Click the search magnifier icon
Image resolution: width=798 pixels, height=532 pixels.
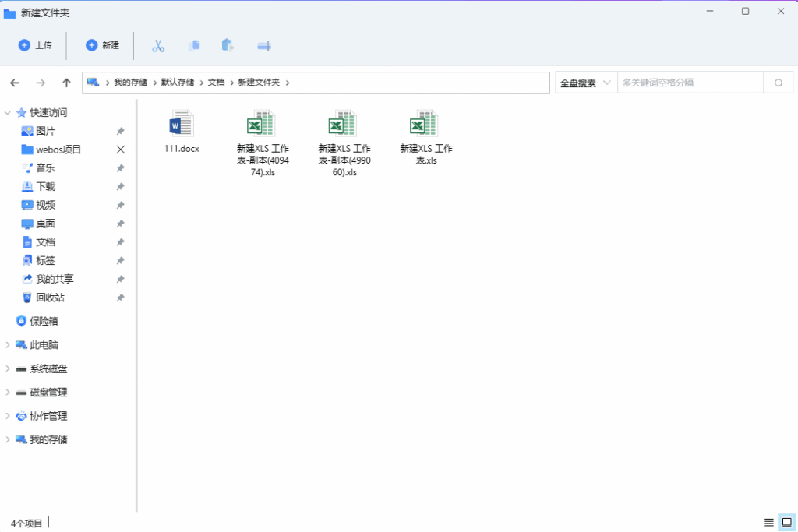tap(778, 83)
